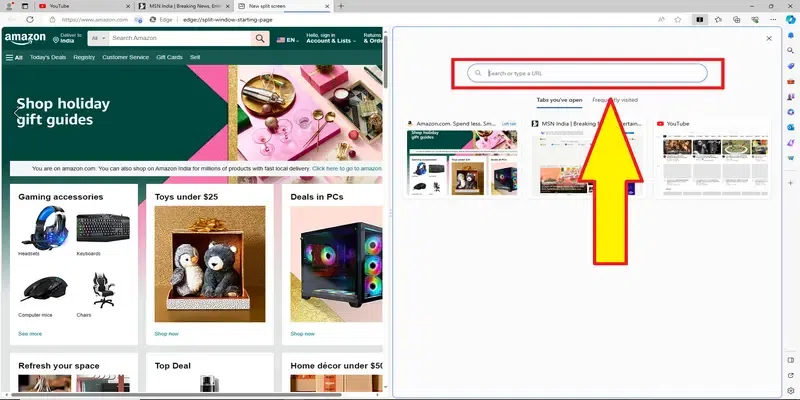Viewport: 800px width, 400px height.
Task: Click Shop now under Deals in PCs
Action: pos(303,334)
